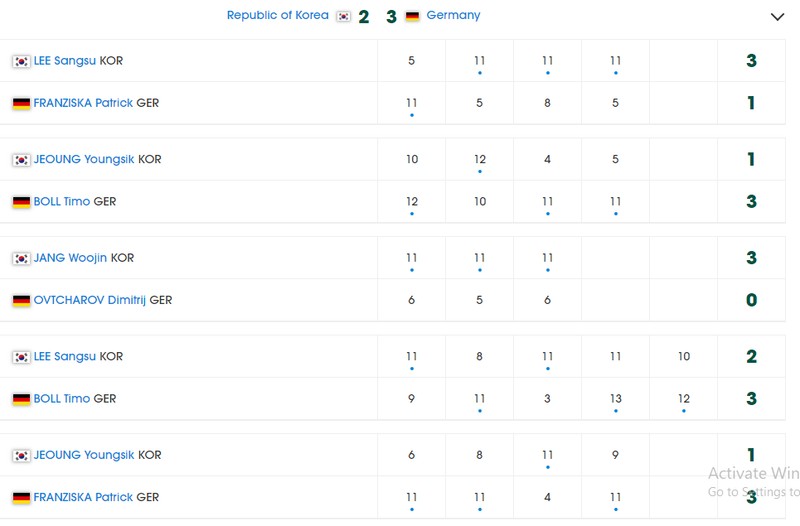Click Korean flag beside first LEE Sangsu

pyautogui.click(x=21, y=61)
